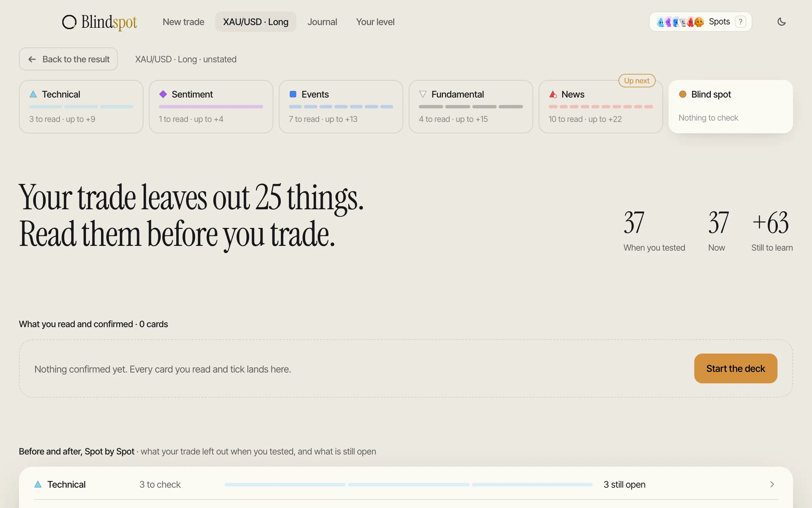This screenshot has height=508, width=812.
Task: Click the Sentiment progress bar
Action: pyautogui.click(x=211, y=107)
